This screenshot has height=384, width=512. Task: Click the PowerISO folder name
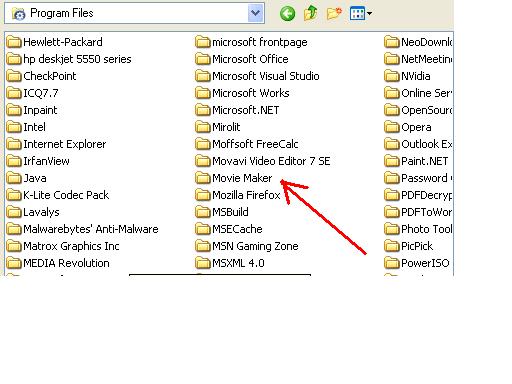(425, 263)
